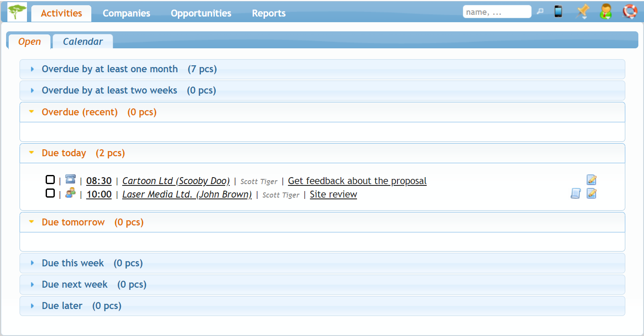Image resolution: width=644 pixels, height=336 pixels.
Task: Expand the Due next week section
Action: pos(74,285)
